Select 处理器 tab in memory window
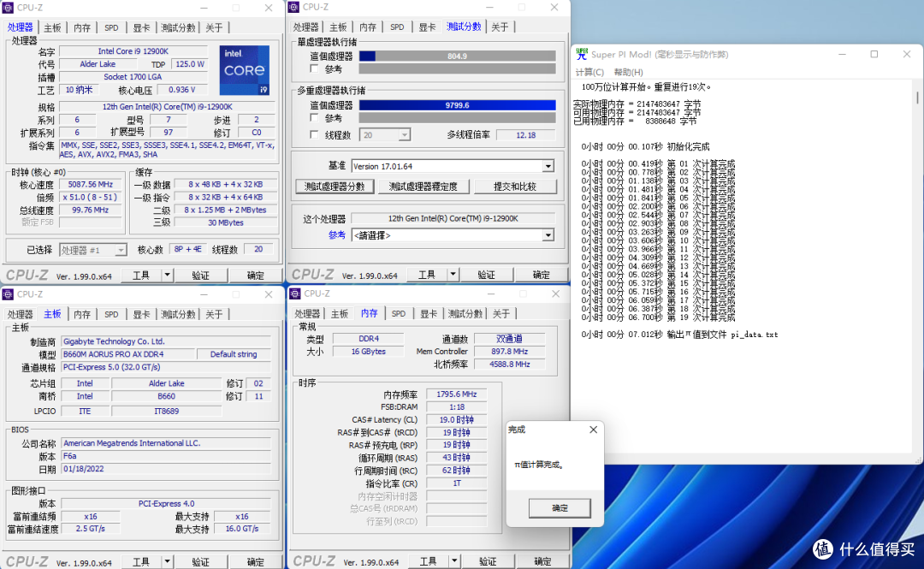This screenshot has height=569, width=924. [307, 314]
